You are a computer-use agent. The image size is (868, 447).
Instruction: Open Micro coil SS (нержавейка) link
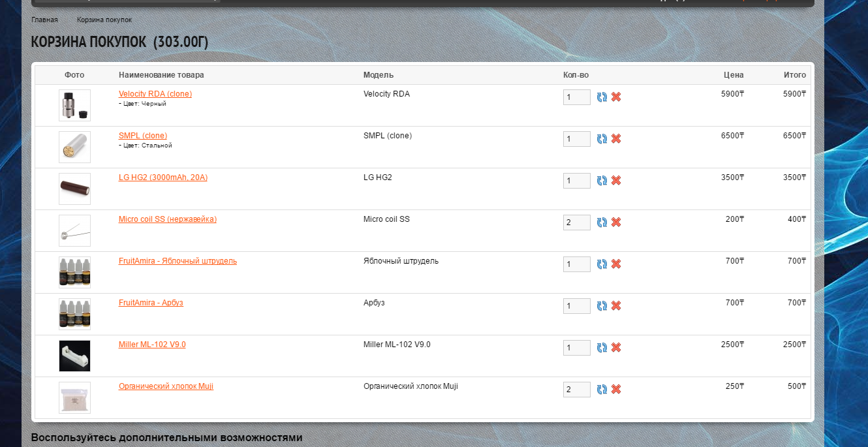(x=168, y=219)
